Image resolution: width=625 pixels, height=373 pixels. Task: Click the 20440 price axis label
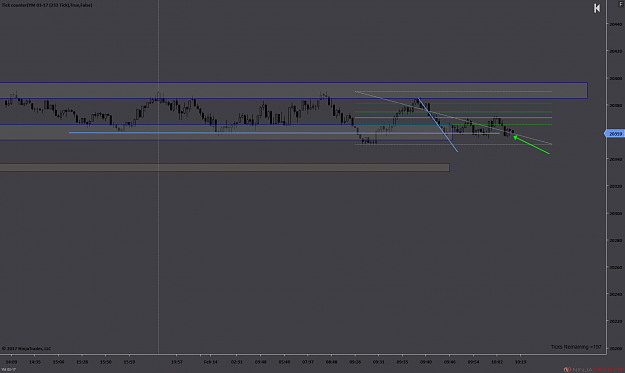[x=615, y=24]
